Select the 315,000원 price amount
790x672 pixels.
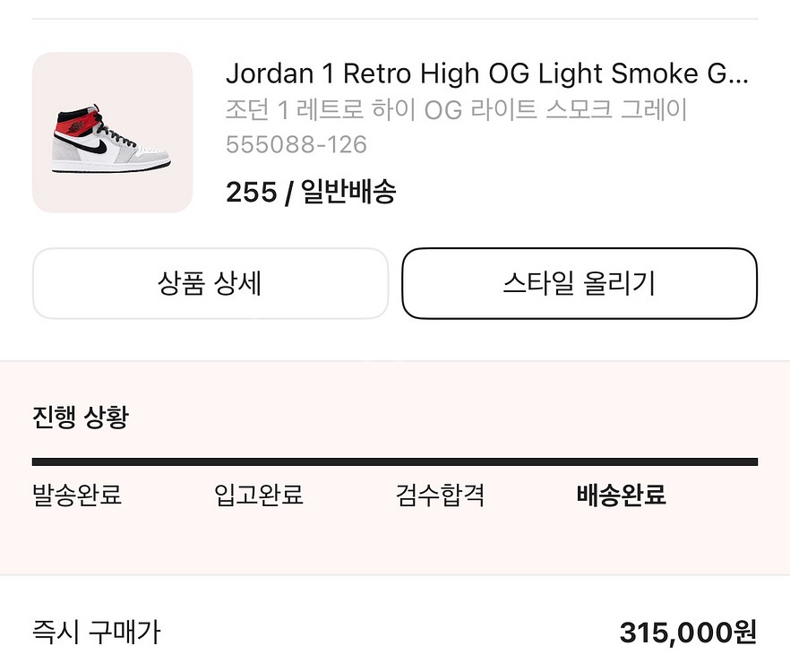[x=688, y=633]
